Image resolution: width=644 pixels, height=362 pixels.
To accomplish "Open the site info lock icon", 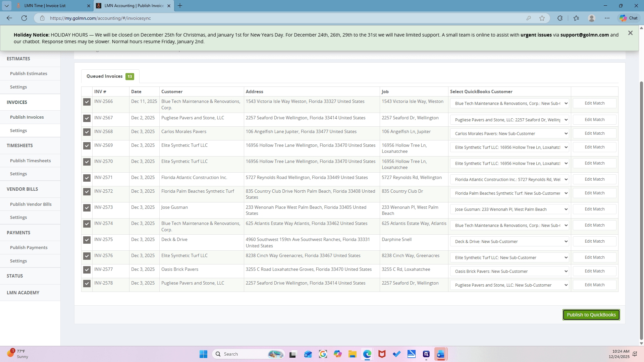I will click(42, 18).
